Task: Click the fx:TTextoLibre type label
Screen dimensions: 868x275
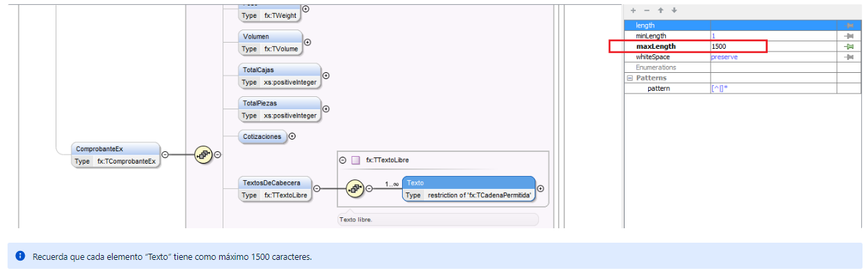Action: tap(388, 160)
